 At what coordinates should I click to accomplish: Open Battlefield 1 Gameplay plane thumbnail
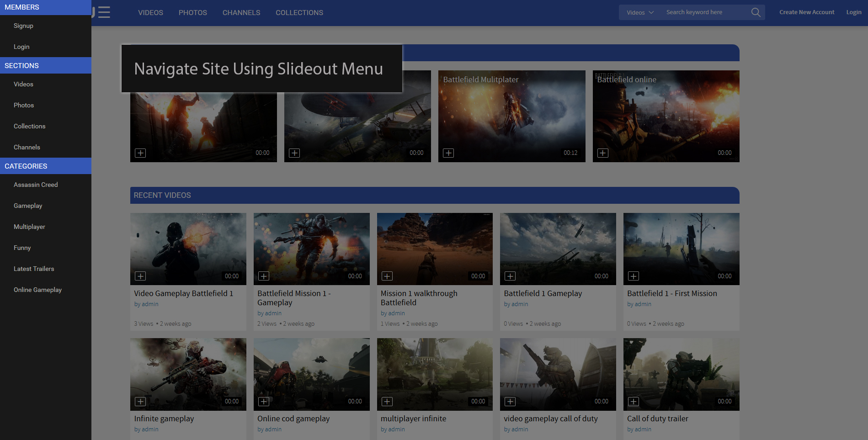coord(558,249)
